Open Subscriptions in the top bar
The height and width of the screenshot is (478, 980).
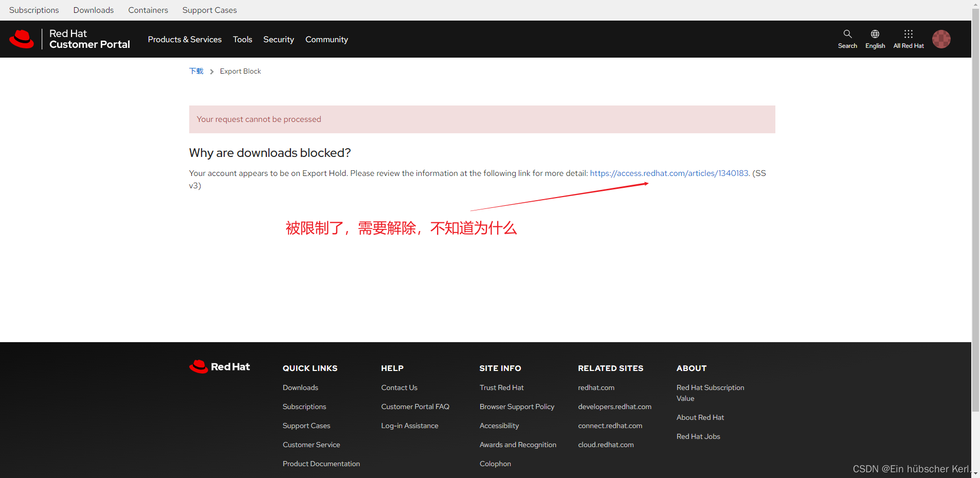(34, 10)
